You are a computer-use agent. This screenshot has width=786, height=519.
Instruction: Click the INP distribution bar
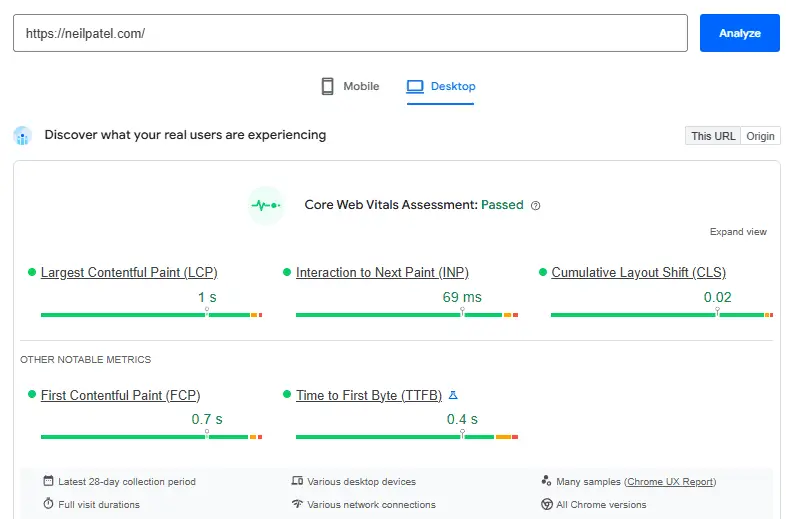pos(407,315)
